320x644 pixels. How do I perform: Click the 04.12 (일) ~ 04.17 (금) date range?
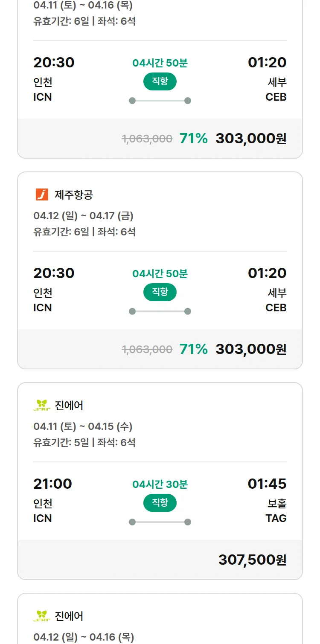click(83, 216)
